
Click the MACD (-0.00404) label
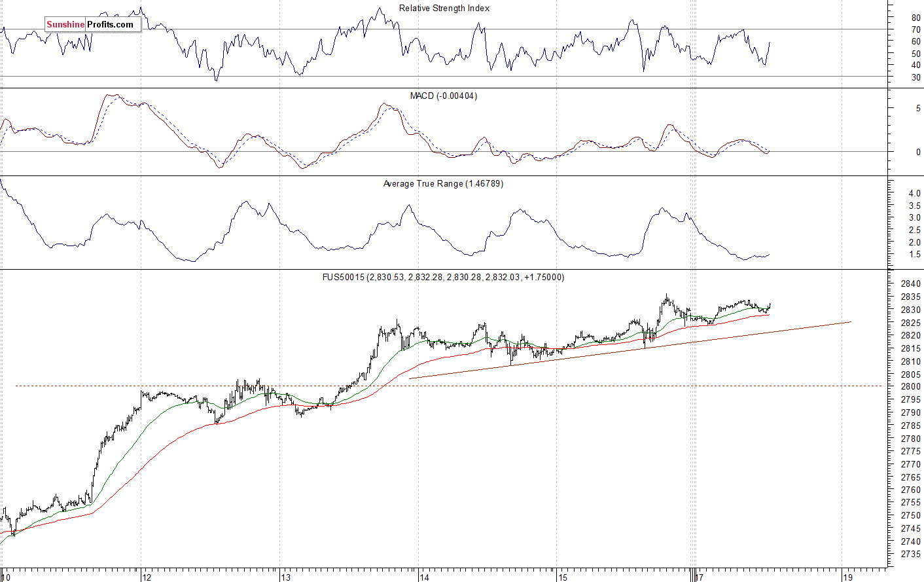click(444, 96)
